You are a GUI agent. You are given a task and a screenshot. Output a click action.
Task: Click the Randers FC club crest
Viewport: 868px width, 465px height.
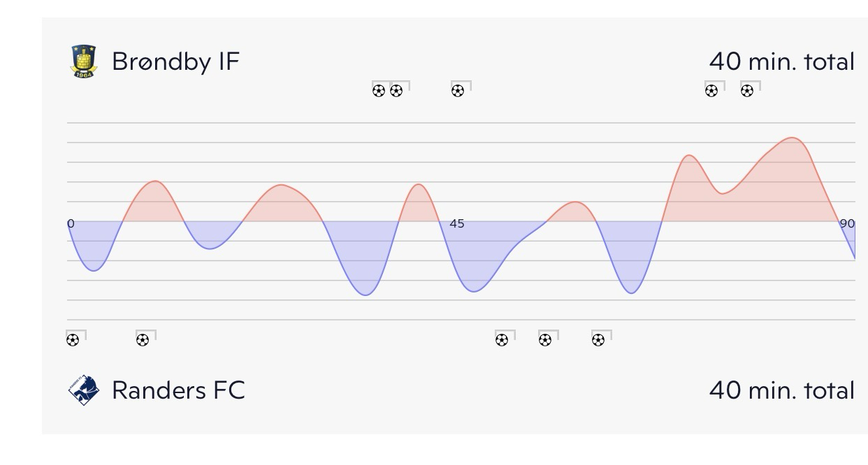point(84,390)
